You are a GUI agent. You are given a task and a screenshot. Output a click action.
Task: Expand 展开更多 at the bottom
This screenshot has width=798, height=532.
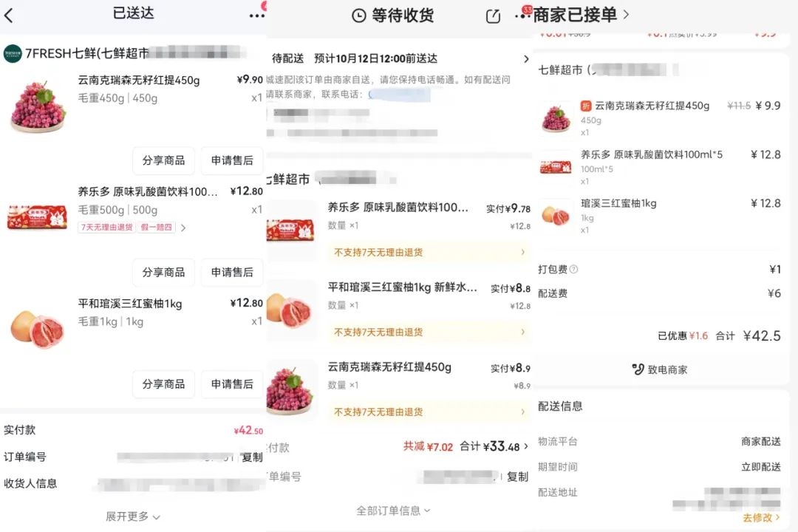(x=133, y=516)
